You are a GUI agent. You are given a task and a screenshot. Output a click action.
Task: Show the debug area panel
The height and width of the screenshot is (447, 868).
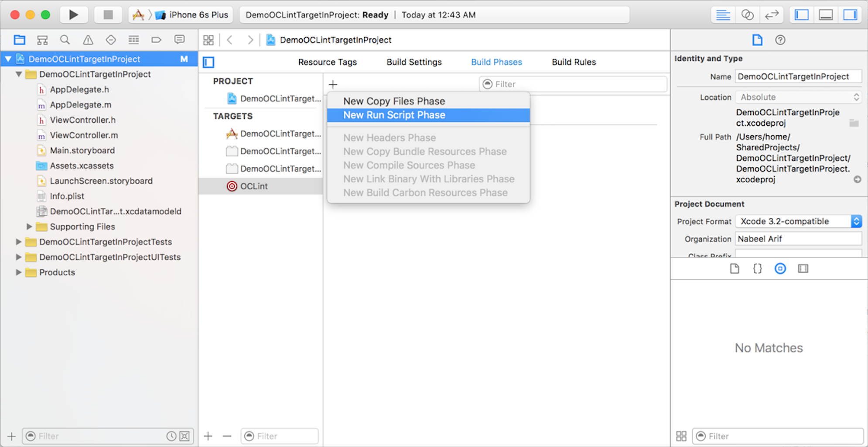825,14
